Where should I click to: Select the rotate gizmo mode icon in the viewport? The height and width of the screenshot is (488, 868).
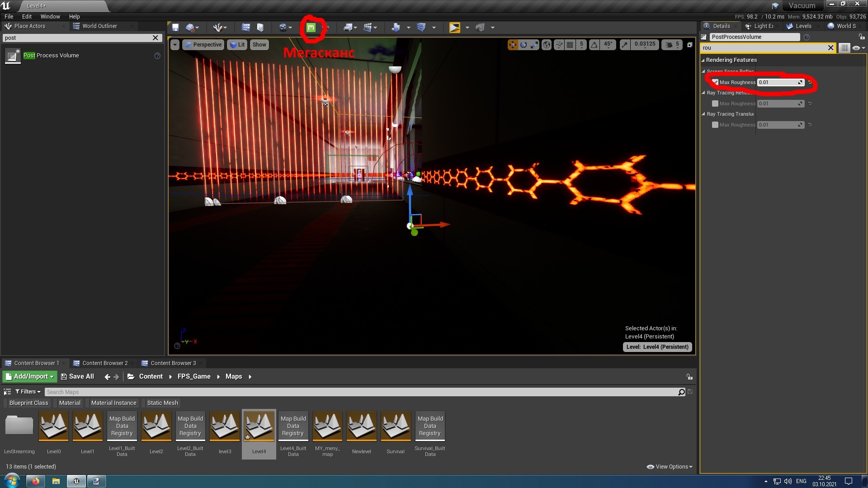[524, 45]
